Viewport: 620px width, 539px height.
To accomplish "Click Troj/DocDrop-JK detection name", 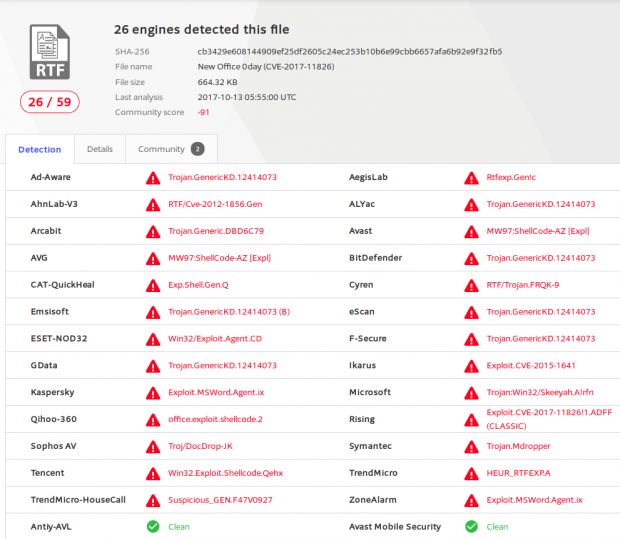I will (200, 446).
